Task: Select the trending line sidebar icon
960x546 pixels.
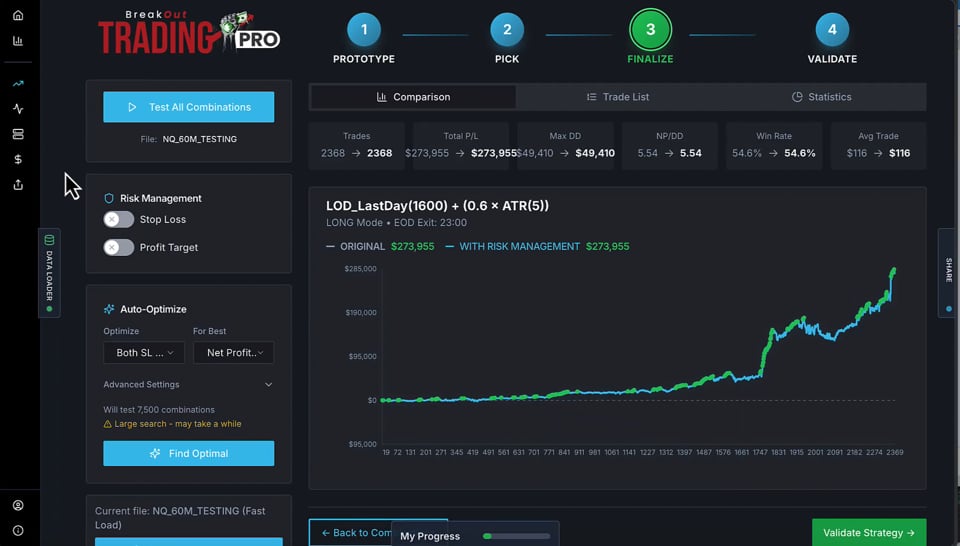Action: 18,83
